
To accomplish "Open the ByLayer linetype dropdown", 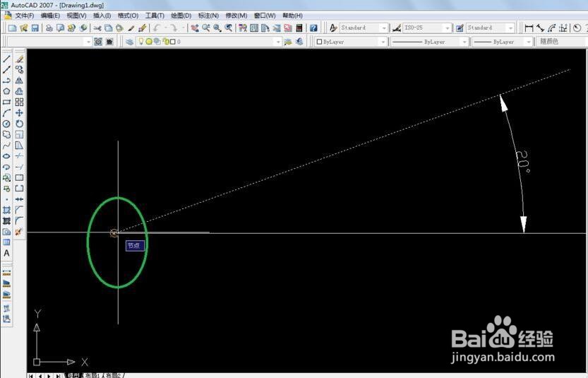I will coord(464,42).
